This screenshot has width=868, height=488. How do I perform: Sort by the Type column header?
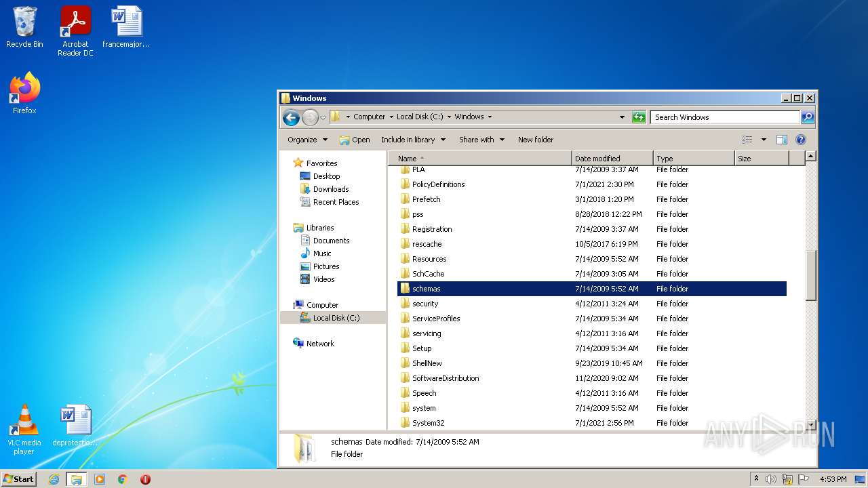694,159
